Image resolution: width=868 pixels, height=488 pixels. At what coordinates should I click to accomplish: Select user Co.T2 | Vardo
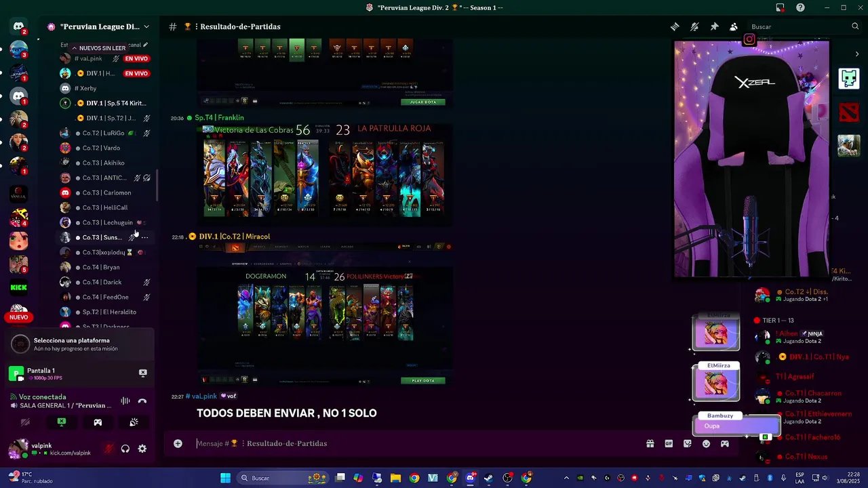point(102,148)
